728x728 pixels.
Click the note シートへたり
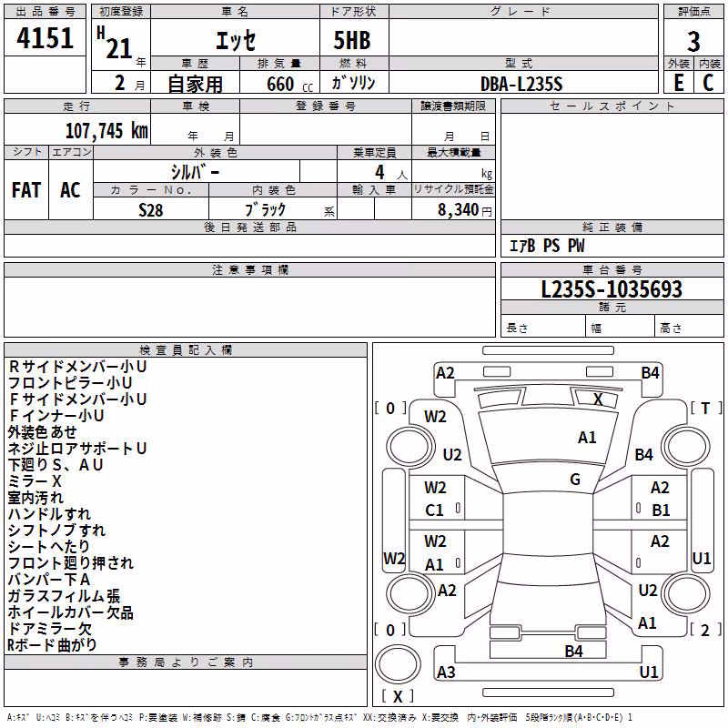[48, 547]
